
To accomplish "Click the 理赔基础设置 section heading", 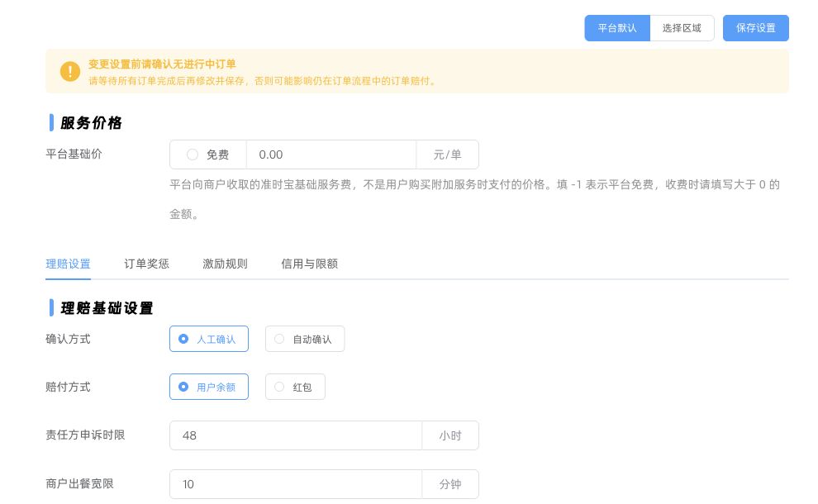I will (107, 308).
